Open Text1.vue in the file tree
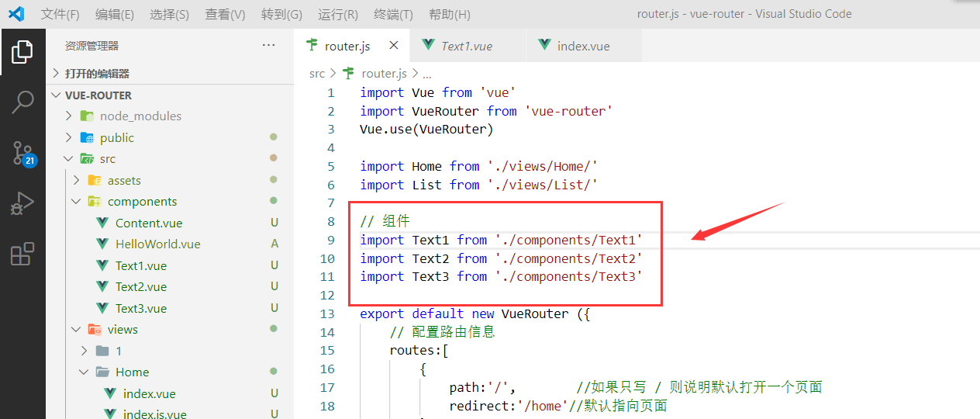The image size is (980, 419). [141, 265]
